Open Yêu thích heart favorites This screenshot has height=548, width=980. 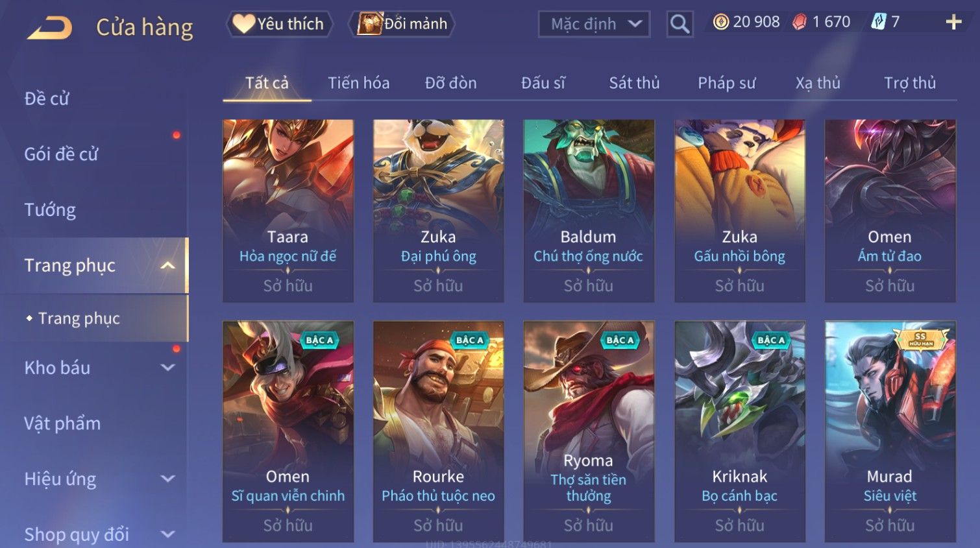[279, 24]
